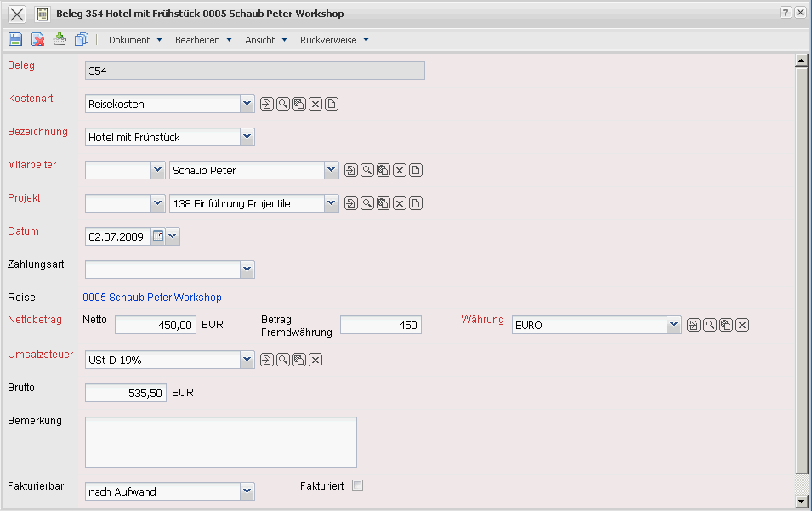Click the scrollbar down arrow
This screenshot has width=812, height=511.
(x=802, y=501)
